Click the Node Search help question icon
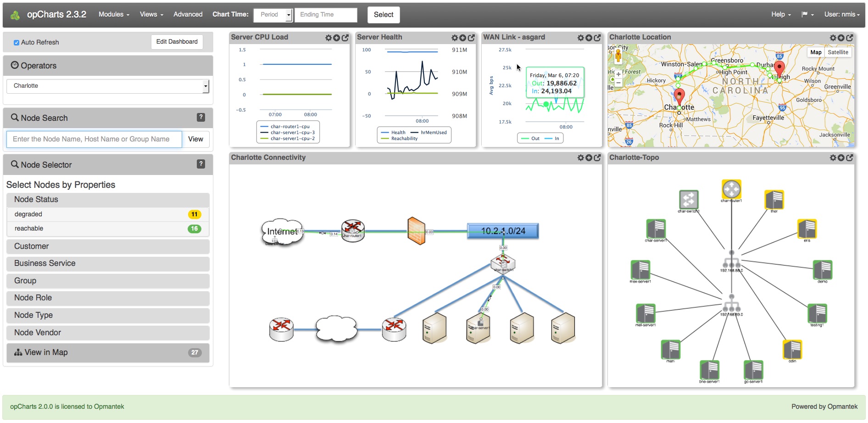The width and height of the screenshot is (868, 423). 201,117
